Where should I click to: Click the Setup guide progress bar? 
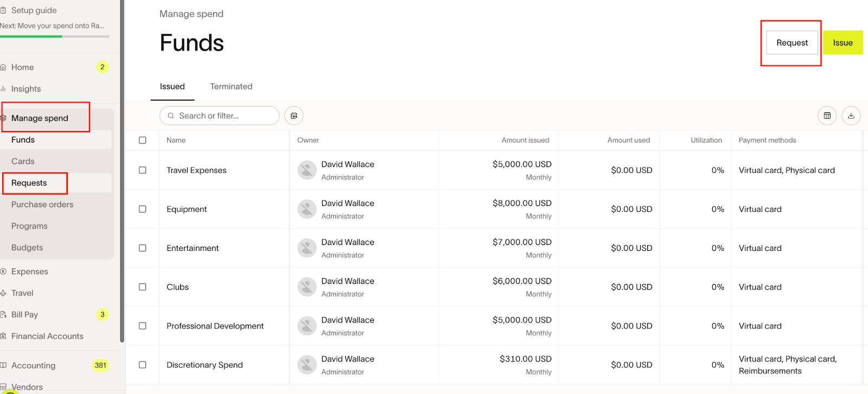coord(54,36)
